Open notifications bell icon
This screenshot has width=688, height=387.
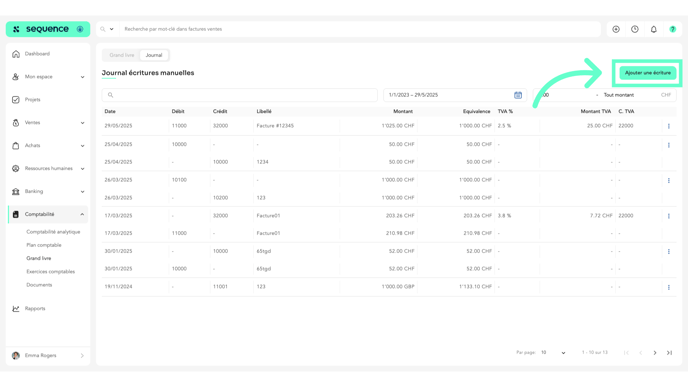pos(654,29)
